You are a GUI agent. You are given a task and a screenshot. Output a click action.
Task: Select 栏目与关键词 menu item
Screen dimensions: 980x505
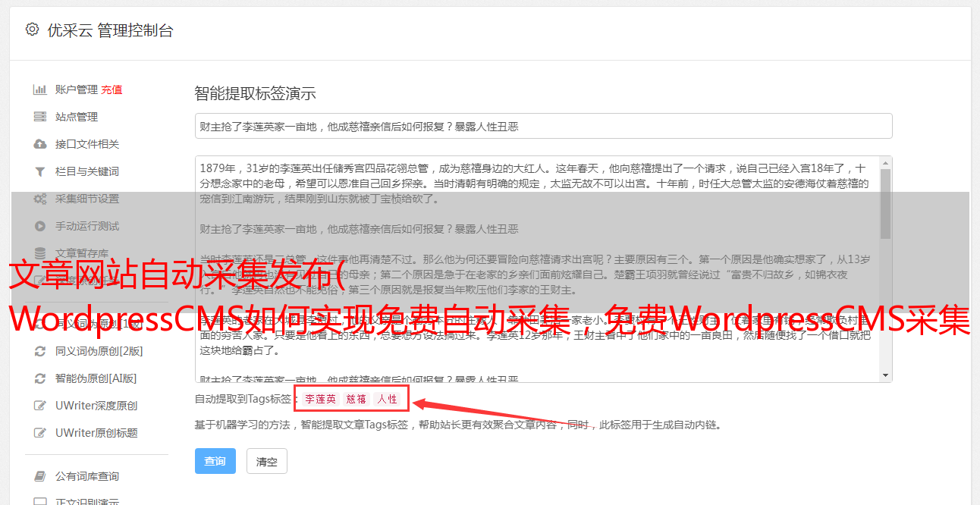click(x=87, y=171)
